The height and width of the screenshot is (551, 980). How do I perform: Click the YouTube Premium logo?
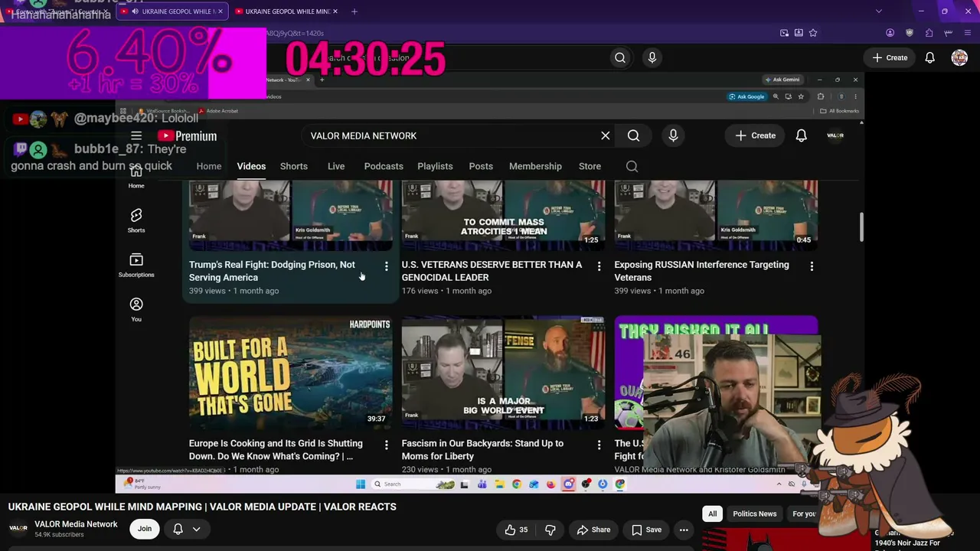click(x=188, y=135)
